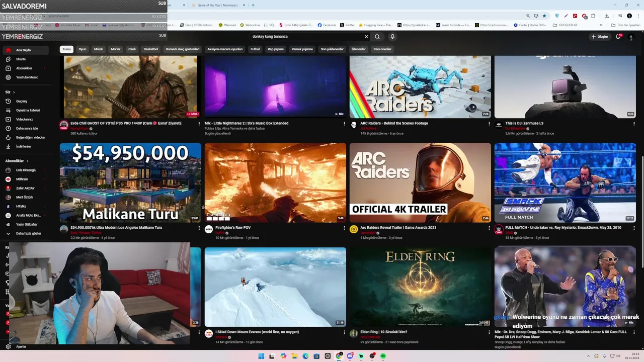
Task: Open YouTube notifications bell
Action: [618, 37]
